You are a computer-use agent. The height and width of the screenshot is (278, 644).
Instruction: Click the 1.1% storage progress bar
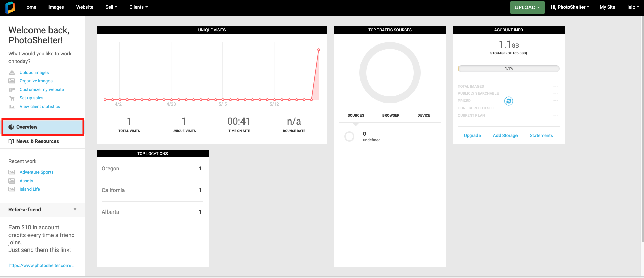[509, 69]
